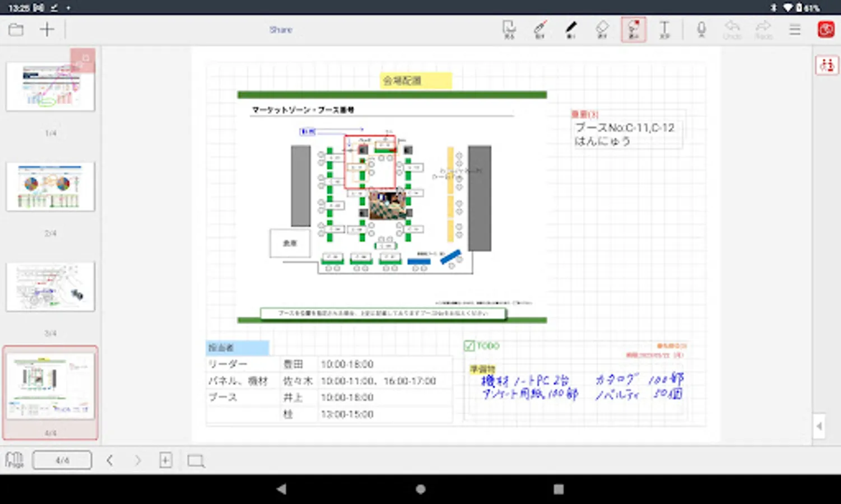This screenshot has width=841, height=504.
Task: Tap the plus icon to add new
Action: [47, 30]
